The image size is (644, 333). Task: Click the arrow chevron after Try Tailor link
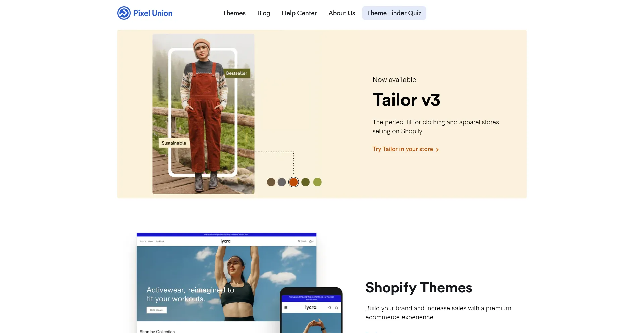tap(437, 150)
